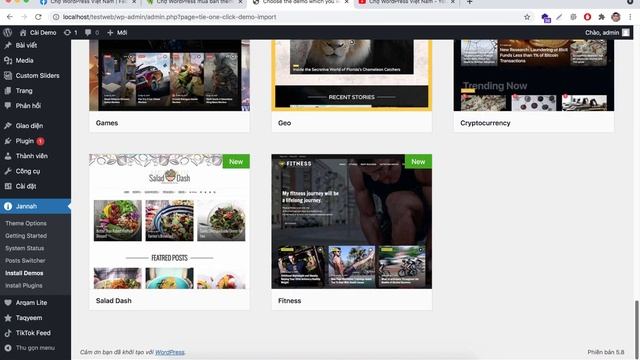This screenshot has width=640, height=360.
Task: Open Posts Switcher submenu
Action: click(25, 260)
